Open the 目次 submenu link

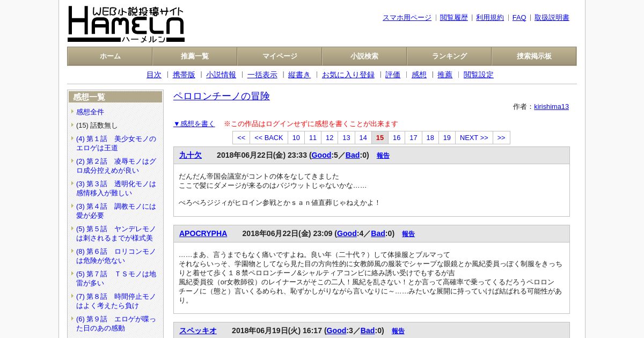pos(154,75)
